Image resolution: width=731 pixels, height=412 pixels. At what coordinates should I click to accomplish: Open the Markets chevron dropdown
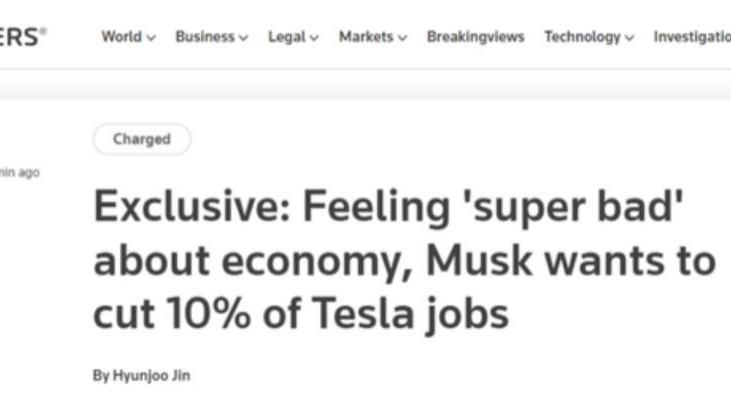[x=403, y=38]
